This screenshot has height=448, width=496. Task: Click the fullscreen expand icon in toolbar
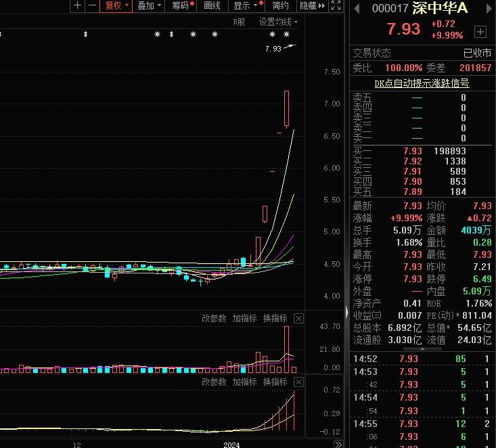click(x=337, y=6)
